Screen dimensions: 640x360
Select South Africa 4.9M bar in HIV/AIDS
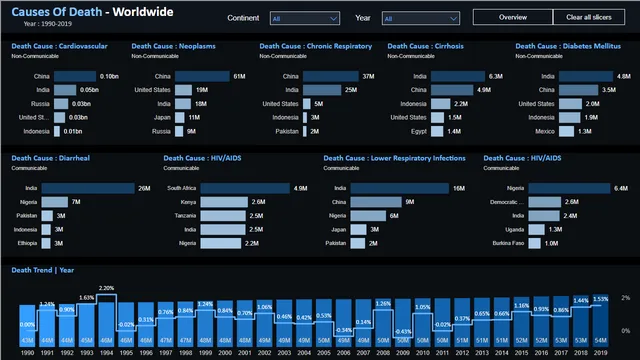tap(245, 188)
